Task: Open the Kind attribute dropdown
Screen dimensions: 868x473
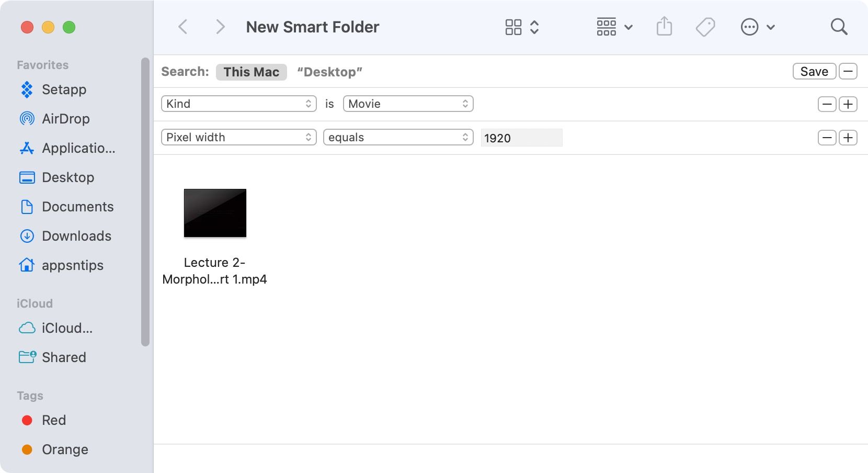Action: pos(238,104)
